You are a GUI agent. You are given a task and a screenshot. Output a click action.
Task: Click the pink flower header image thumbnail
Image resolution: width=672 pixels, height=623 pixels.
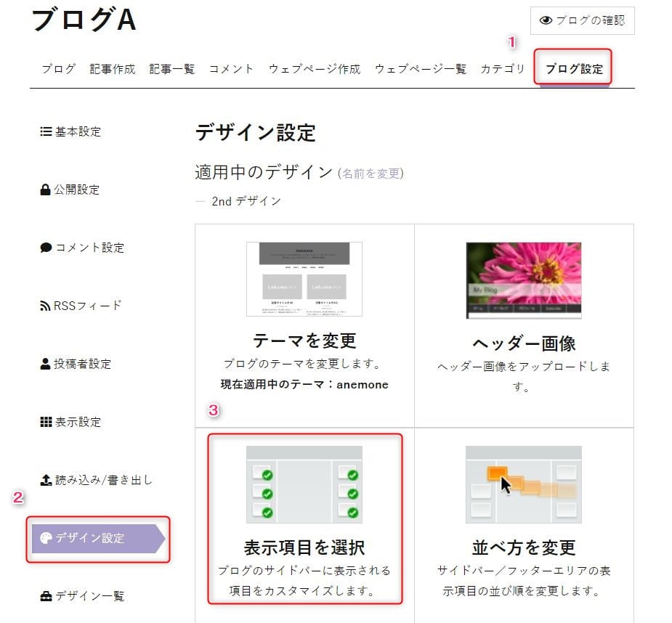(x=524, y=280)
